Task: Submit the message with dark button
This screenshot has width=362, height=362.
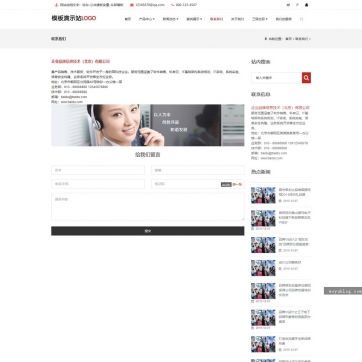Action: coord(148,231)
